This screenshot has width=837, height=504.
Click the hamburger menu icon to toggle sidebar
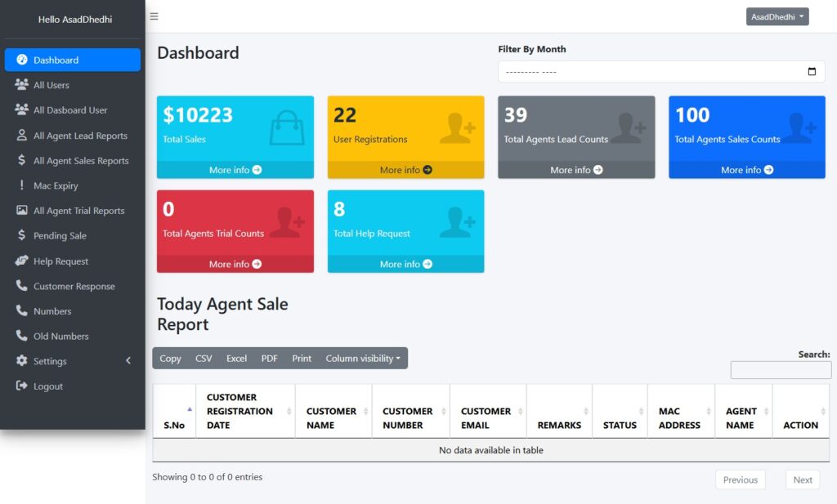[154, 16]
